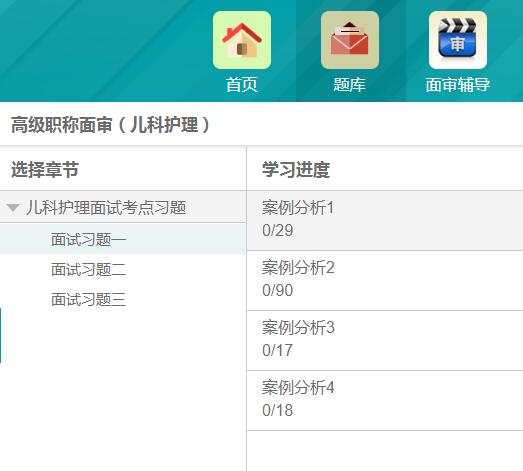Click the 题库 text label

pos(350,85)
